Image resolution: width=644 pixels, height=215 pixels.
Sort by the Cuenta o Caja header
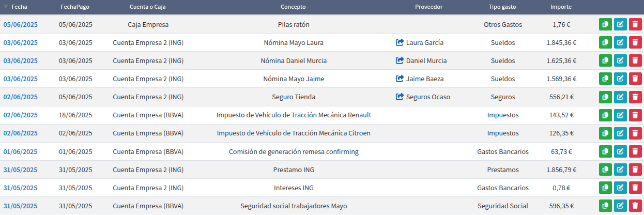[148, 7]
